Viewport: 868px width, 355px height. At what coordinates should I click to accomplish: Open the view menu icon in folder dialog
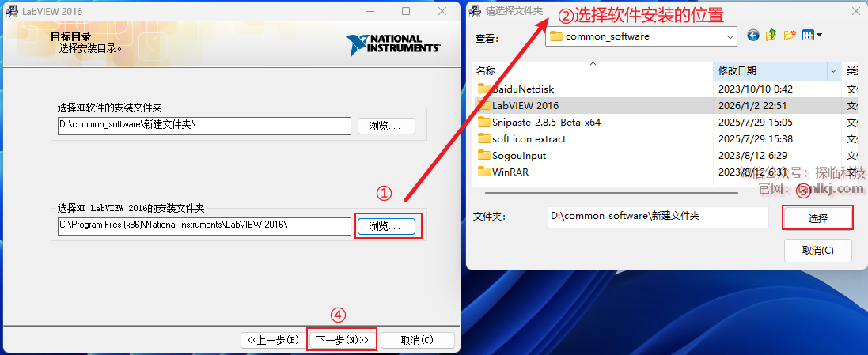point(812,36)
